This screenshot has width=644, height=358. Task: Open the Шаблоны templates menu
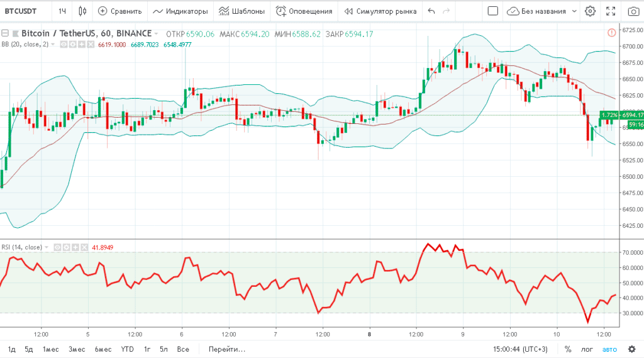click(242, 11)
